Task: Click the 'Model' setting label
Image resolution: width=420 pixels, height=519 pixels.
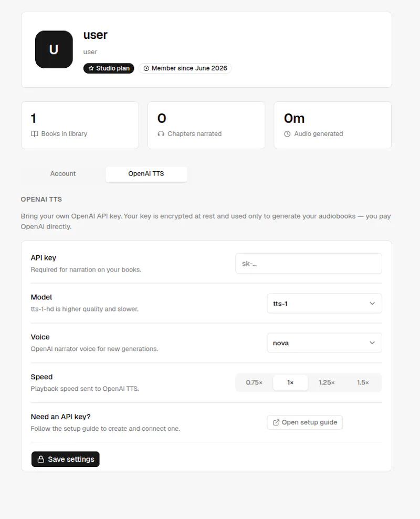Action: [x=41, y=297]
